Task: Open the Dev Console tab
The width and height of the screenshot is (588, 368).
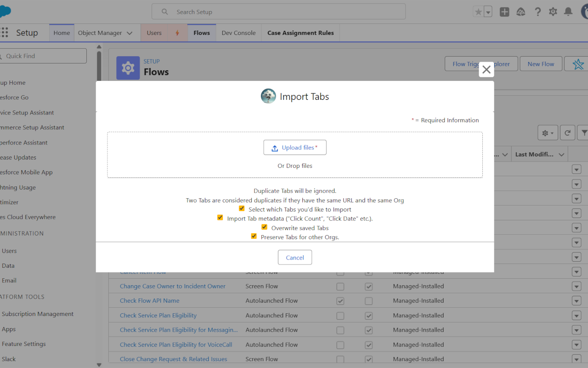Action: [238, 33]
